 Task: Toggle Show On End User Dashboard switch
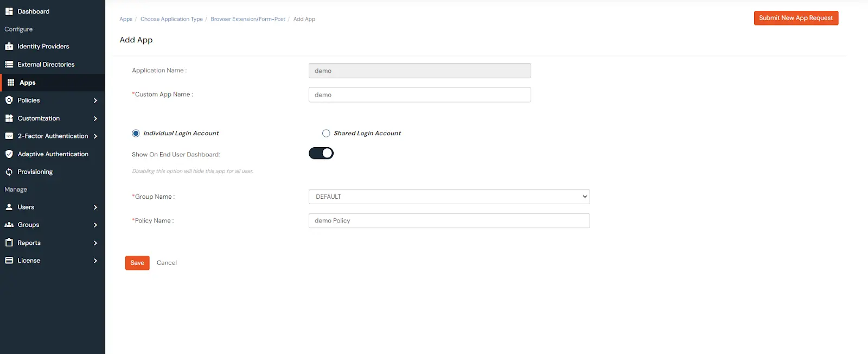coord(321,154)
